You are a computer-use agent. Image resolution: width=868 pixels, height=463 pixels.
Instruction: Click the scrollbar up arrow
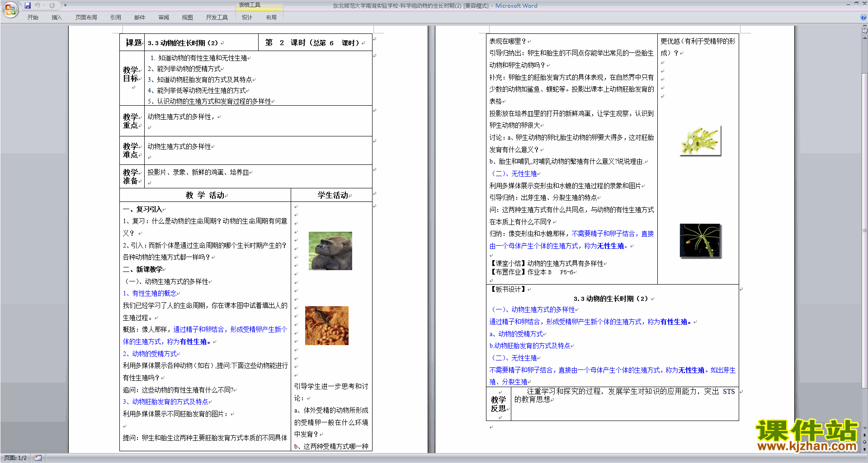point(865,37)
